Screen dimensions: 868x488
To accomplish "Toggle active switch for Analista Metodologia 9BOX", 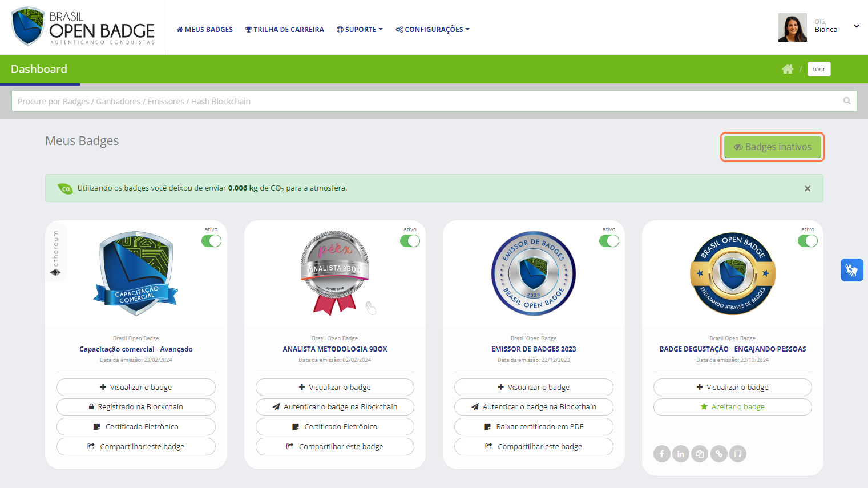I will pos(410,241).
